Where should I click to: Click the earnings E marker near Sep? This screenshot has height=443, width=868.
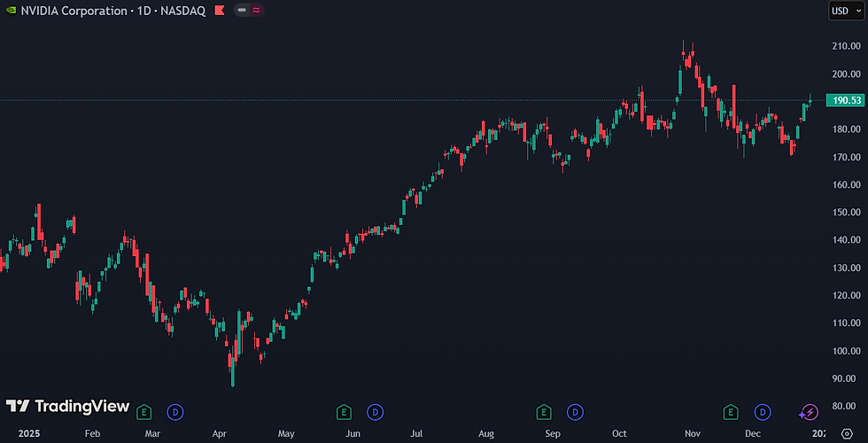point(544,411)
